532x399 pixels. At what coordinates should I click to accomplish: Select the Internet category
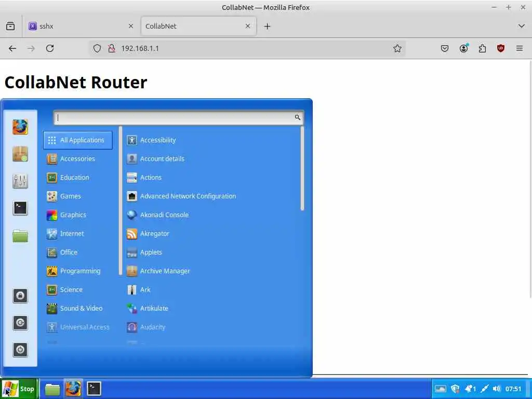(x=78, y=233)
